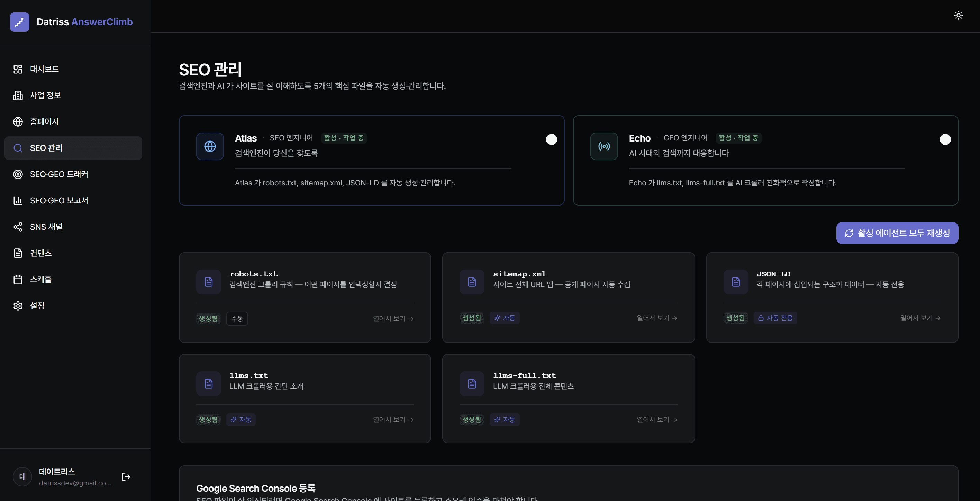Click 열어서 보기 on llms.txt card
This screenshot has width=980, height=501.
[x=393, y=420]
